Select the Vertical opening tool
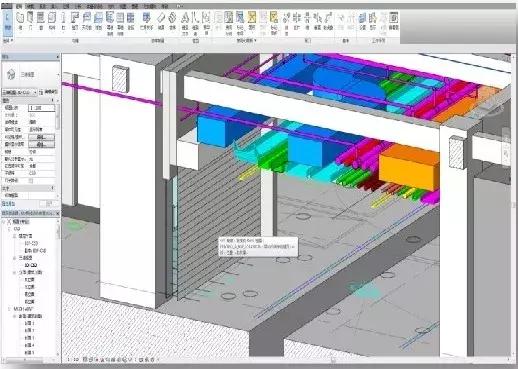 pyautogui.click(x=318, y=21)
